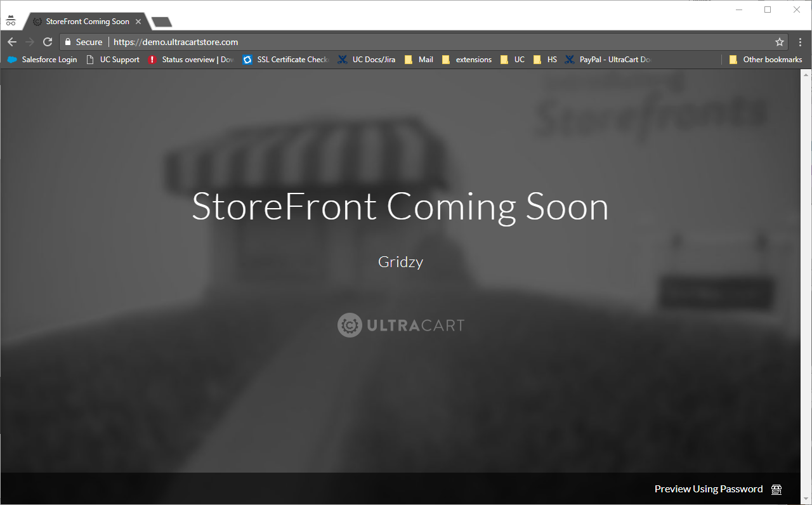Open the Mail bookmark folder
The height and width of the screenshot is (505, 812).
(x=419, y=60)
